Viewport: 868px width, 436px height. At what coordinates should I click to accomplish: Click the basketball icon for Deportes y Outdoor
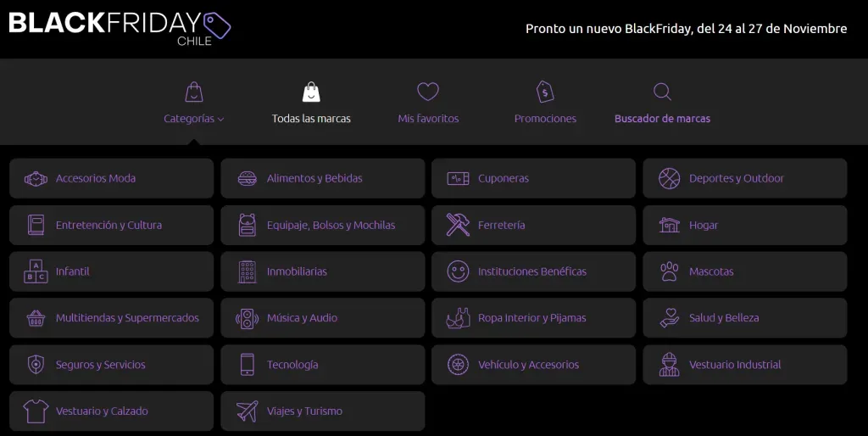[x=670, y=178]
